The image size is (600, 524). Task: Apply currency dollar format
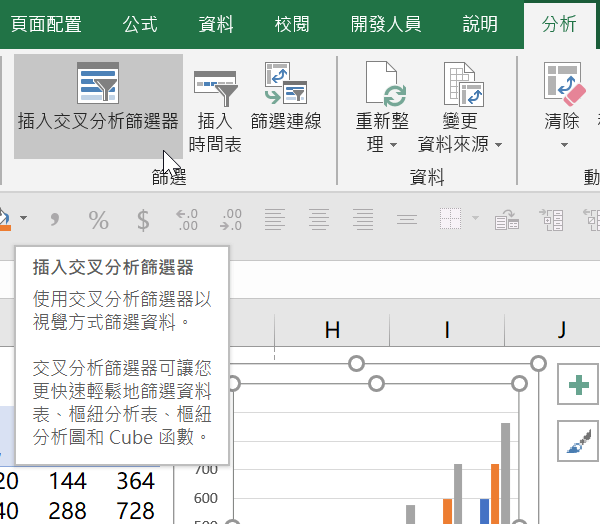(x=143, y=220)
